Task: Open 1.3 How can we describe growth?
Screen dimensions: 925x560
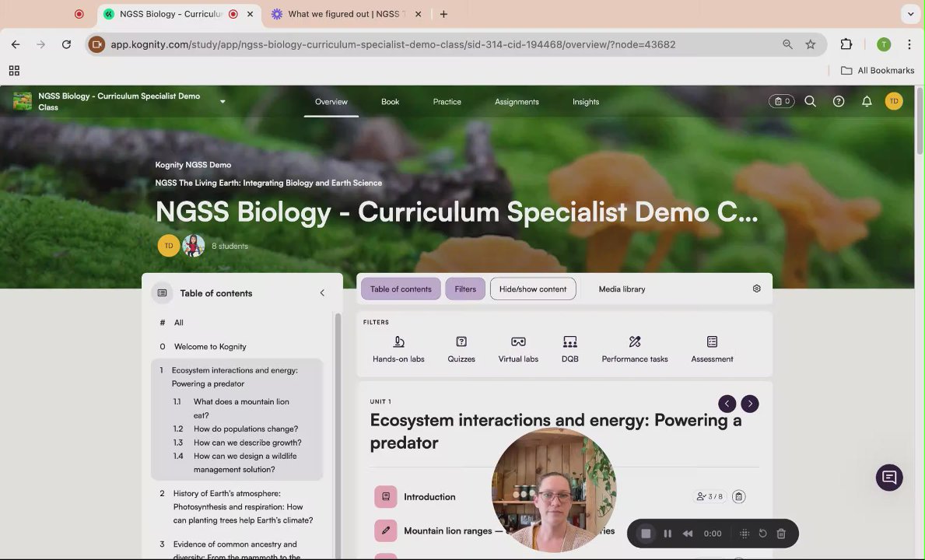Action: pos(247,442)
